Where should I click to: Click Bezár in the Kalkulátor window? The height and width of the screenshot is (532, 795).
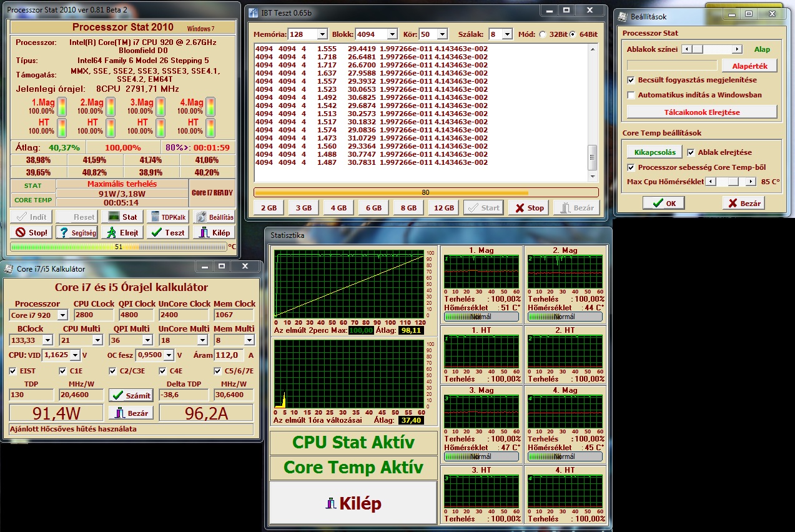click(x=131, y=413)
